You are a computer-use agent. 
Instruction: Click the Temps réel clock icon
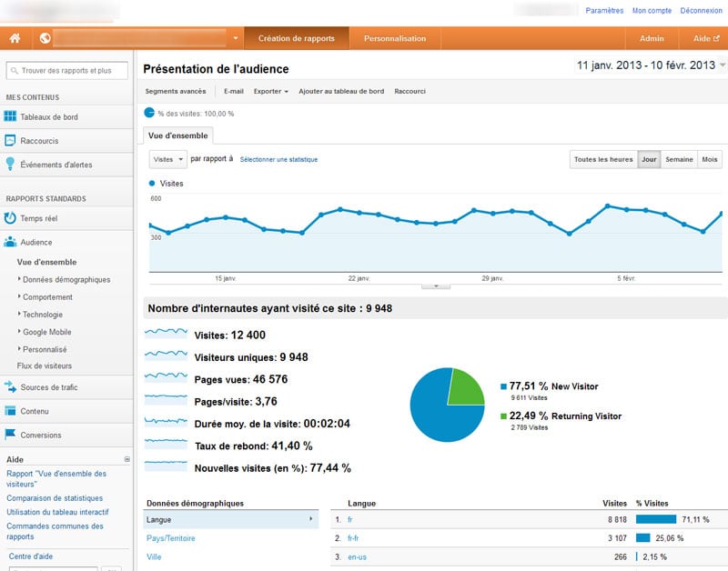pos(11,216)
